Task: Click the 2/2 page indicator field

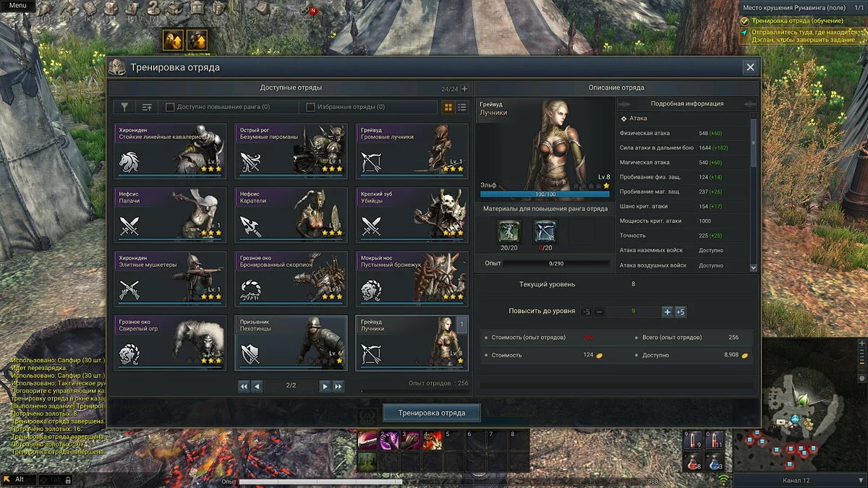Action: click(x=291, y=386)
